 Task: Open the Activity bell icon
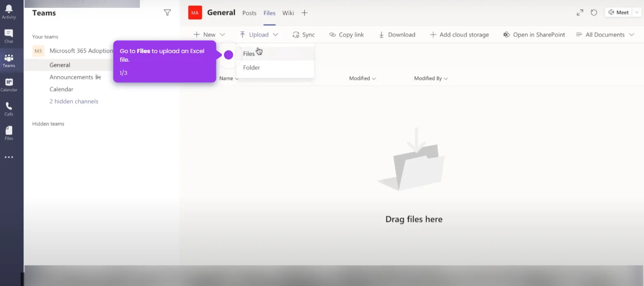coord(9,12)
